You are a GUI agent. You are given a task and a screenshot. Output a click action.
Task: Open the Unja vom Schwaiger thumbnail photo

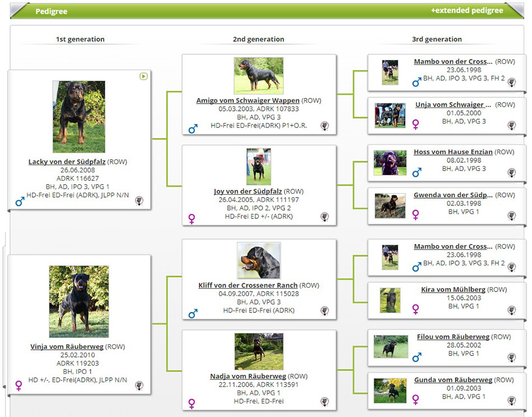pyautogui.click(x=390, y=115)
